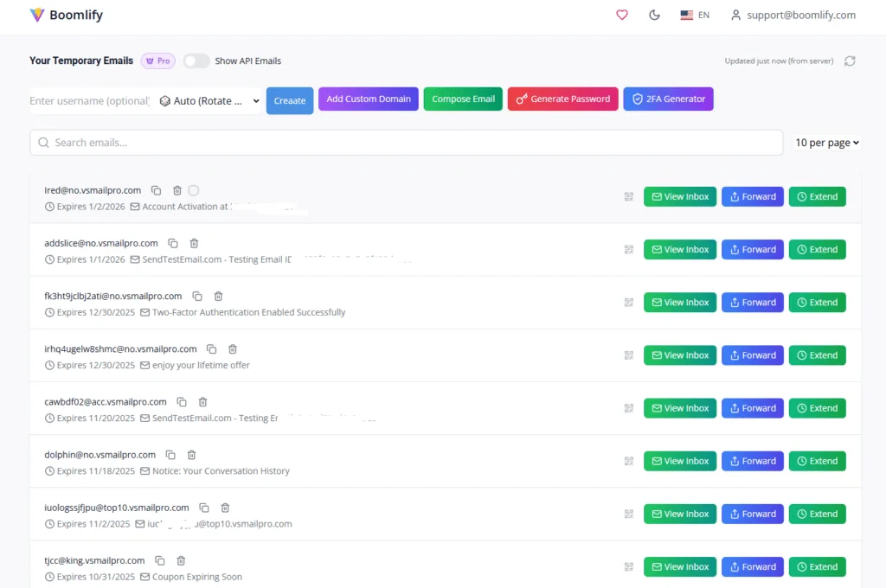Delete the dolphin@no.vsmailpro.com email
Screen dimensions: 886x588
coord(192,455)
